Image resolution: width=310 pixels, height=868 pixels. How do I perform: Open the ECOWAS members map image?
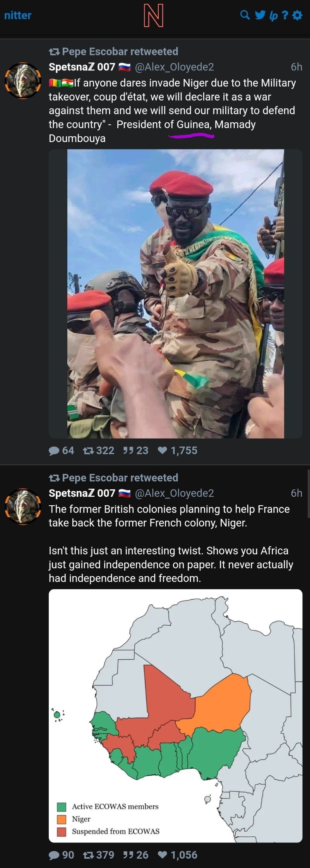(x=175, y=715)
